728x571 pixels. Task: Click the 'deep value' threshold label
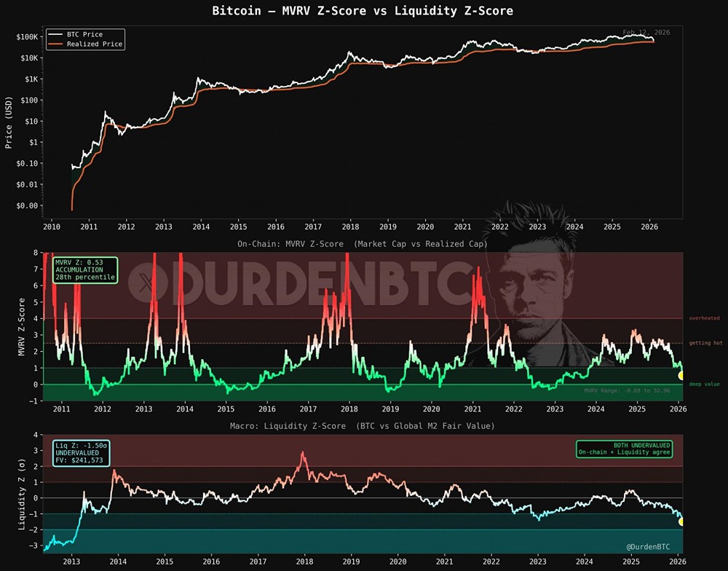(704, 385)
